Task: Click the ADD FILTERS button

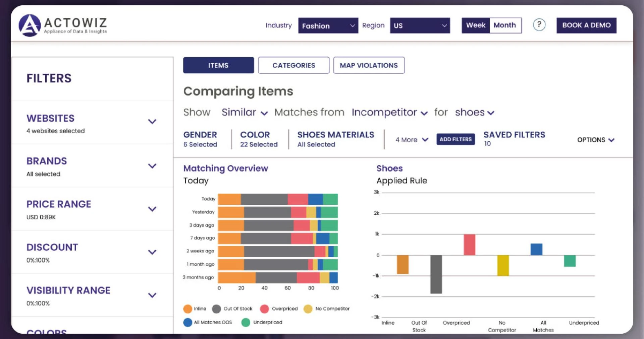Action: [455, 139]
